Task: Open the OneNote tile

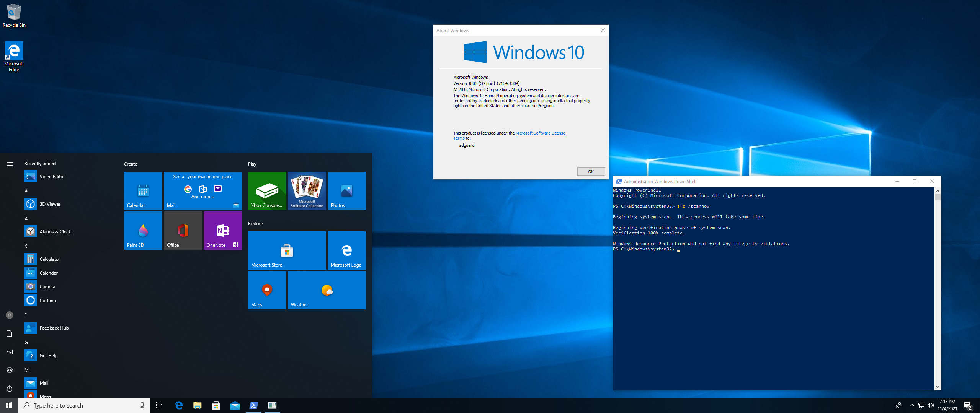Action: [223, 231]
